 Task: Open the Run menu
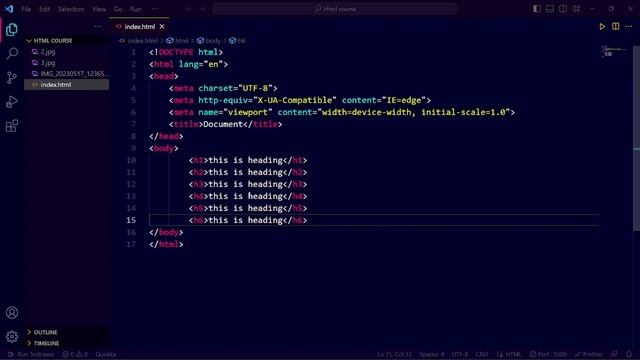pyautogui.click(x=136, y=9)
